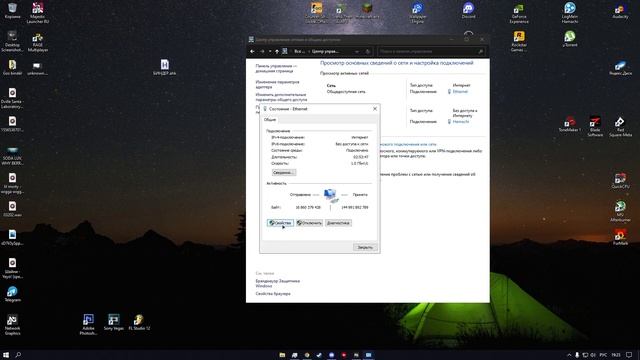The width and height of the screenshot is (640, 360).
Task: Open Control Panel home page link
Action: (276, 68)
